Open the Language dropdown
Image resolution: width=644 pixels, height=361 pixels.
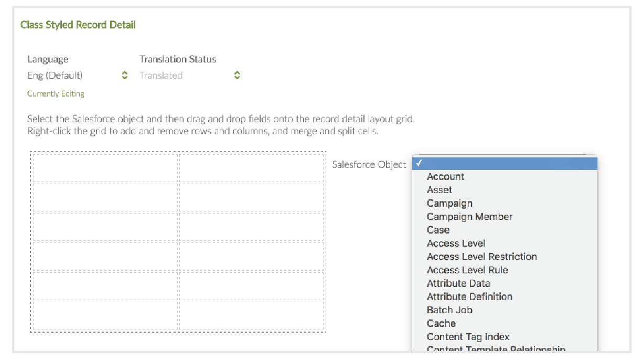coord(77,76)
